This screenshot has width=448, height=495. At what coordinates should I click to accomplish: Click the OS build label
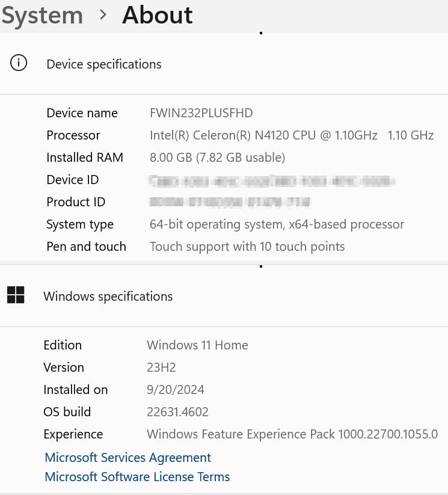click(x=67, y=412)
